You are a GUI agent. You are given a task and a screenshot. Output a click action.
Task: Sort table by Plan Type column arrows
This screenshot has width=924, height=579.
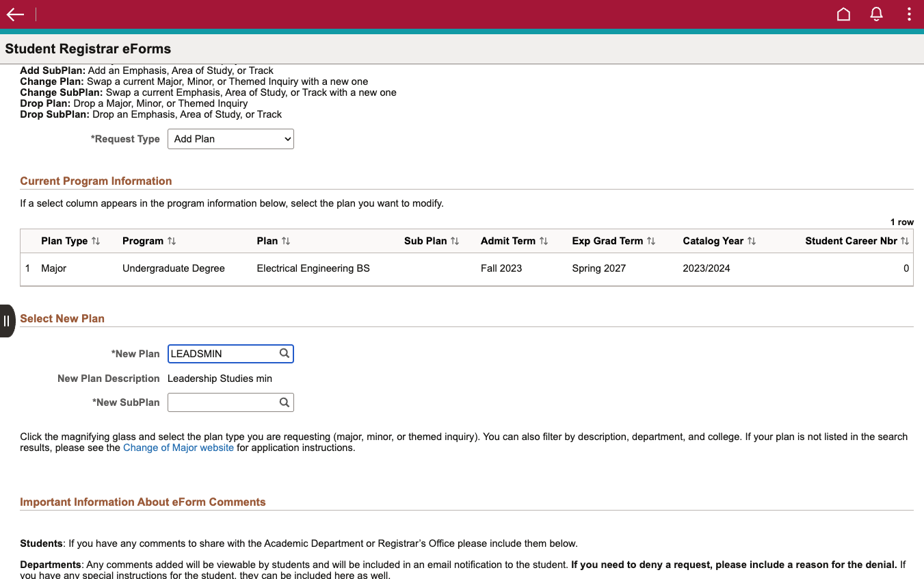[x=96, y=241]
